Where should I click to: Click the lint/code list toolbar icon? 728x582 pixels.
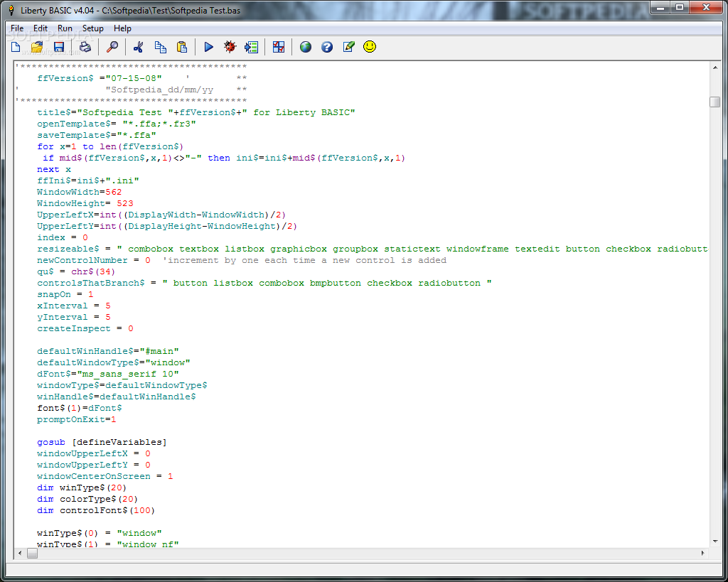[251, 47]
